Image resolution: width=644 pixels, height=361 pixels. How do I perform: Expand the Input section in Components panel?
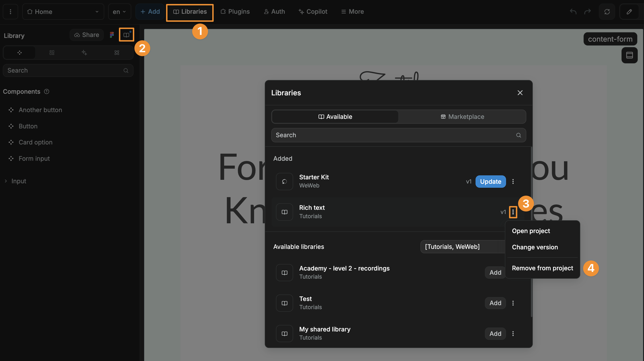coord(6,181)
